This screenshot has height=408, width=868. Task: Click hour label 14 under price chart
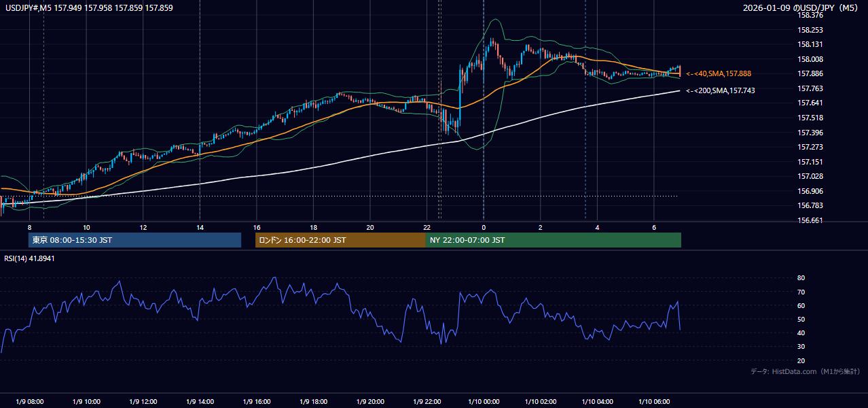pos(200,227)
